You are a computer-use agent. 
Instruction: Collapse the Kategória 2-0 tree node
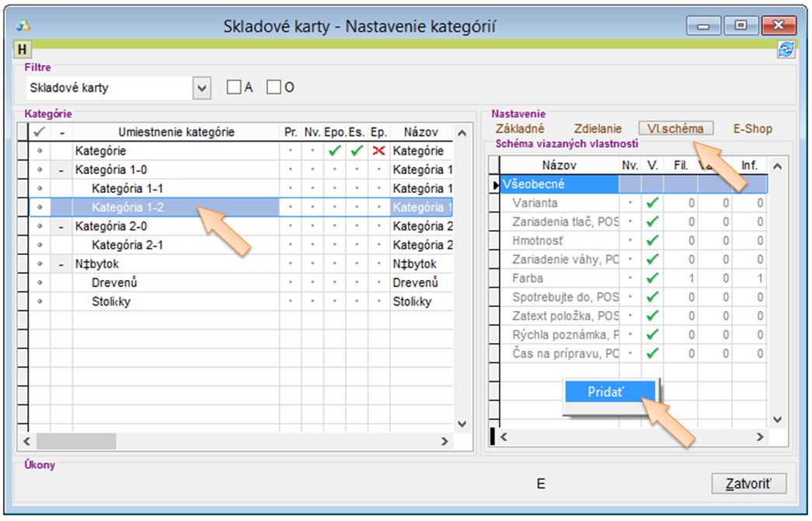pyautogui.click(x=61, y=226)
